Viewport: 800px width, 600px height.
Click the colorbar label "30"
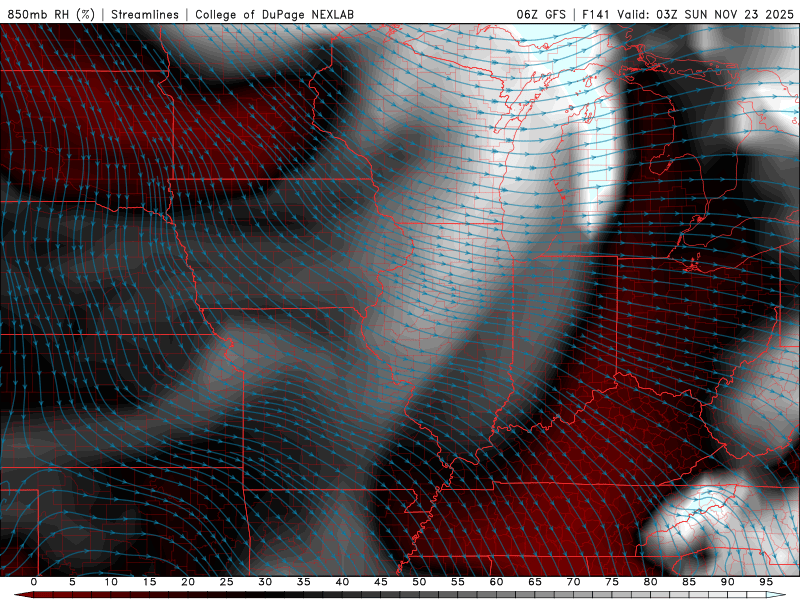tap(265, 582)
